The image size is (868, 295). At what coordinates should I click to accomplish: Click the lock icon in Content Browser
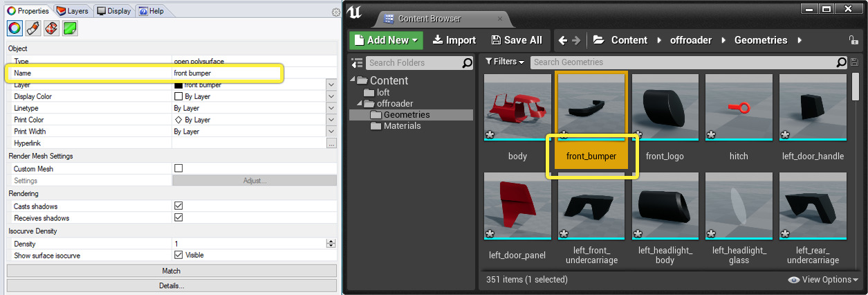[853, 40]
